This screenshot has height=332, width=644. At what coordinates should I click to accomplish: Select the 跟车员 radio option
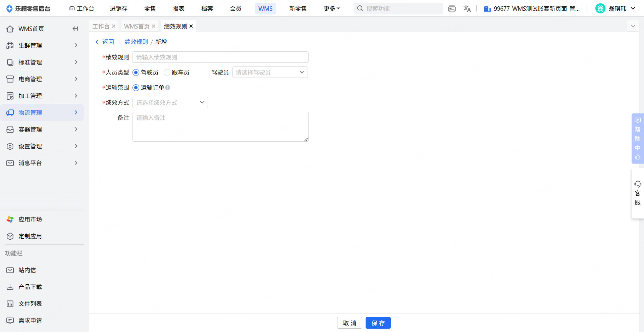pos(167,73)
